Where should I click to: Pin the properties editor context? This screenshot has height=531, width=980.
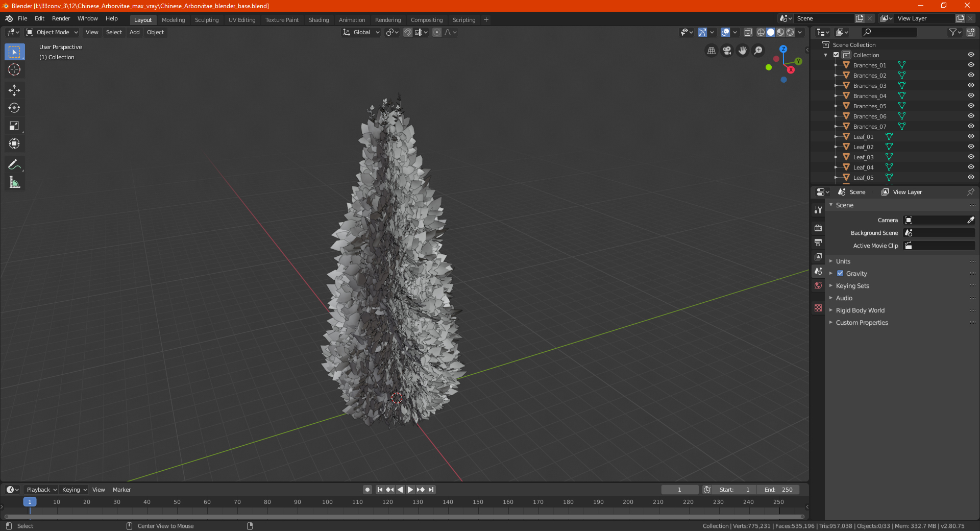pyautogui.click(x=970, y=192)
